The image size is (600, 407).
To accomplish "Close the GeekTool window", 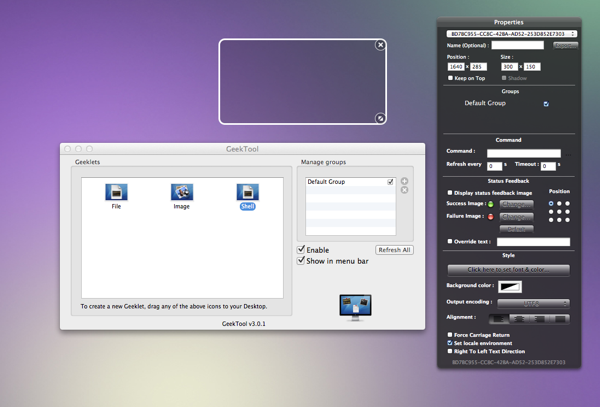I will pyautogui.click(x=68, y=149).
